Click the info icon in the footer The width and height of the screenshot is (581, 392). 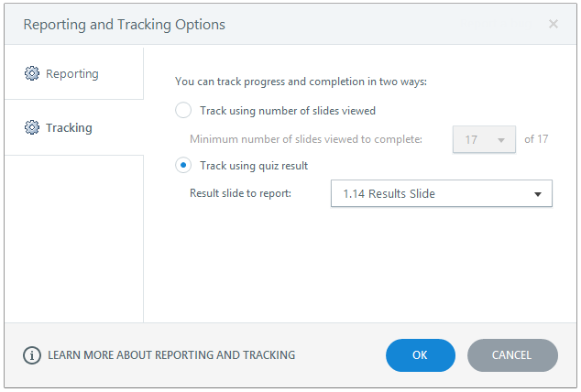click(32, 355)
